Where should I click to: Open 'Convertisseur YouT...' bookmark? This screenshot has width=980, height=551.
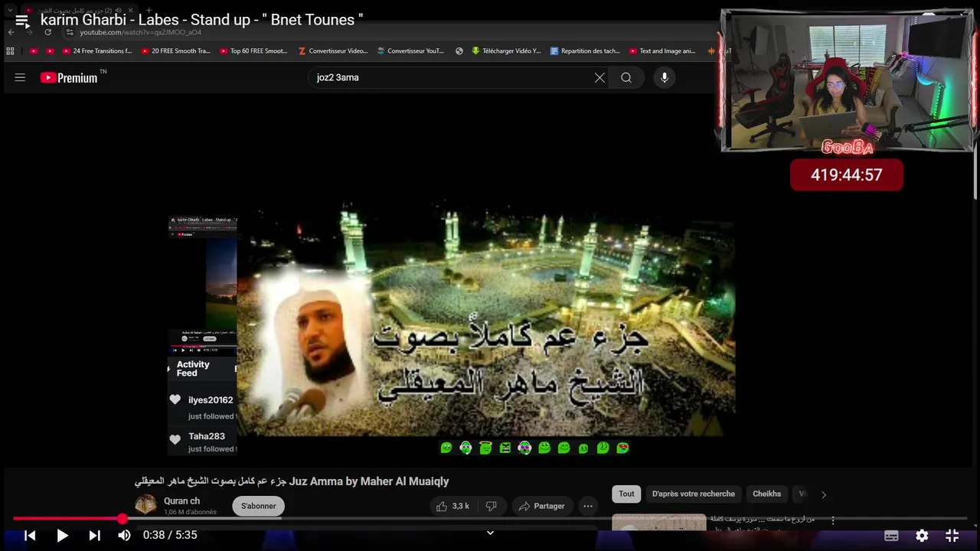click(410, 51)
